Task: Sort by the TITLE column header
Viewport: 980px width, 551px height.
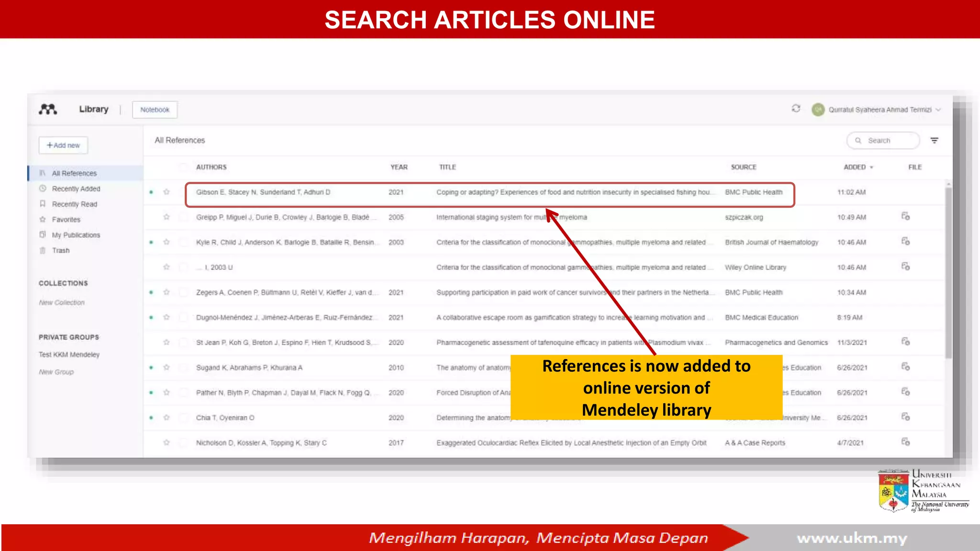Action: 447,167
